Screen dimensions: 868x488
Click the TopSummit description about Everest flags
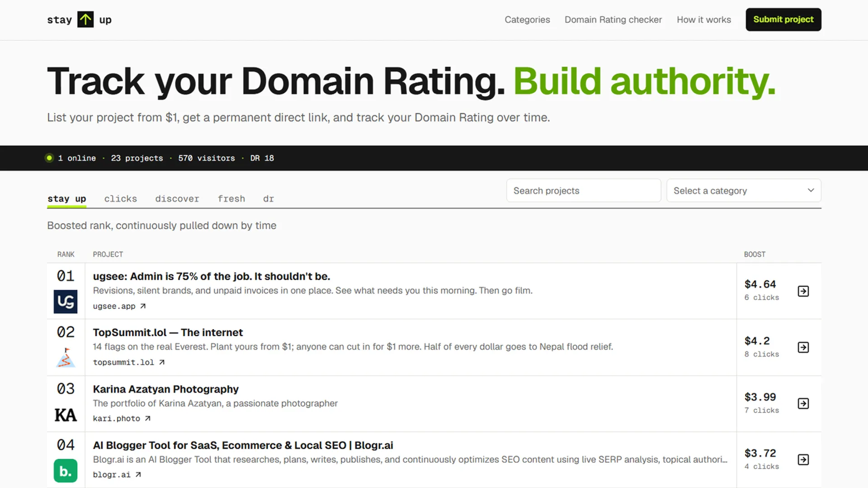[x=353, y=347]
